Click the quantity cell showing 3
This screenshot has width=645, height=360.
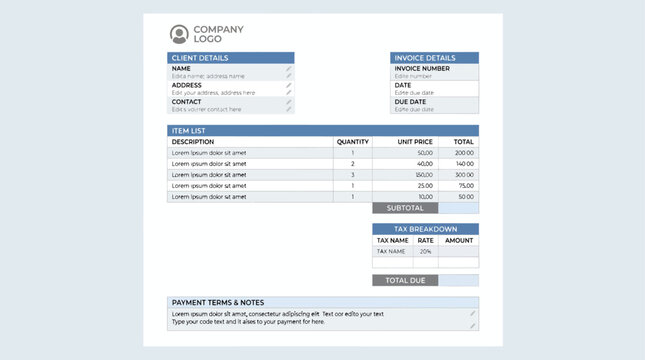(353, 175)
